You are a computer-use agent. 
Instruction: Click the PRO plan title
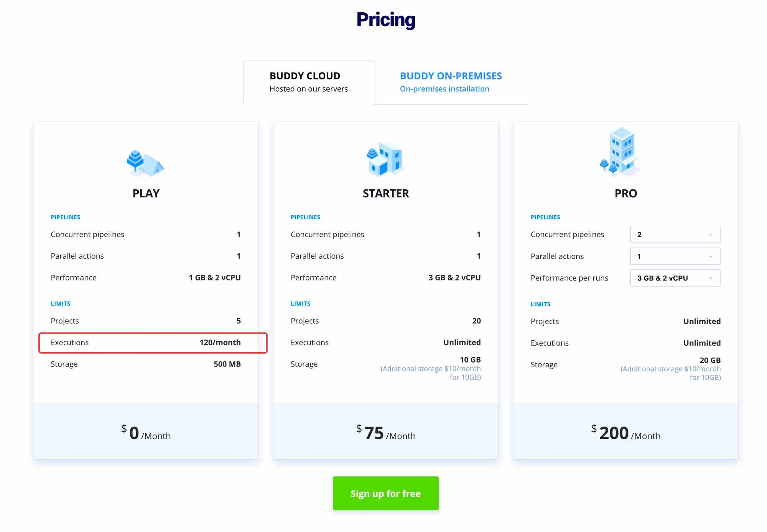coord(625,194)
